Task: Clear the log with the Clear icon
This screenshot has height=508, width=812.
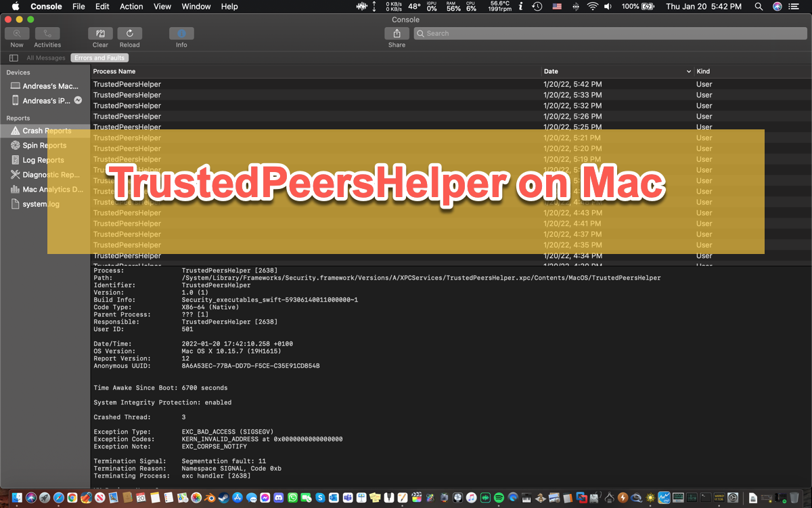Action: tap(100, 33)
